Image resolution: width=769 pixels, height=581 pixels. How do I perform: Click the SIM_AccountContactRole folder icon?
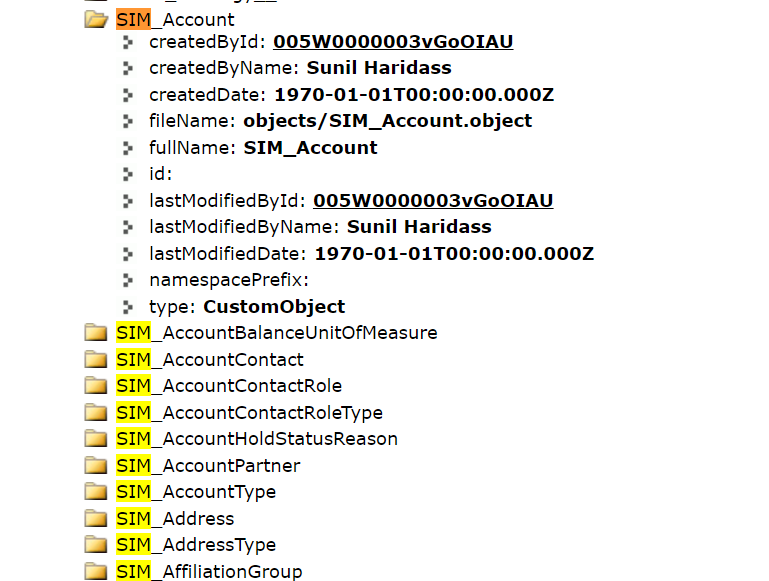(x=96, y=386)
